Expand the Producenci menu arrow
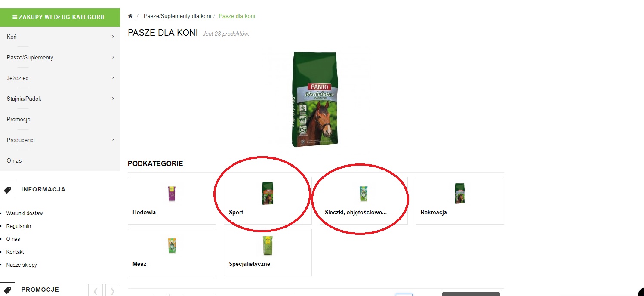 click(x=113, y=140)
